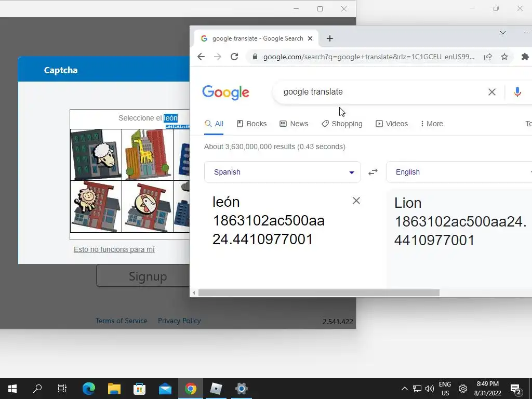Click the gear icon in system tray
Screen dimensions: 532x399
click(x=463, y=389)
